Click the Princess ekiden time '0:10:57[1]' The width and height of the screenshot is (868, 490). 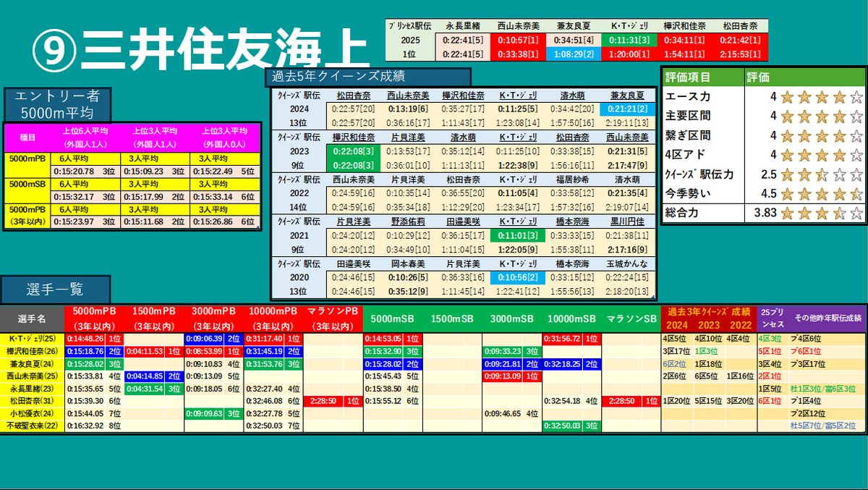[517, 41]
